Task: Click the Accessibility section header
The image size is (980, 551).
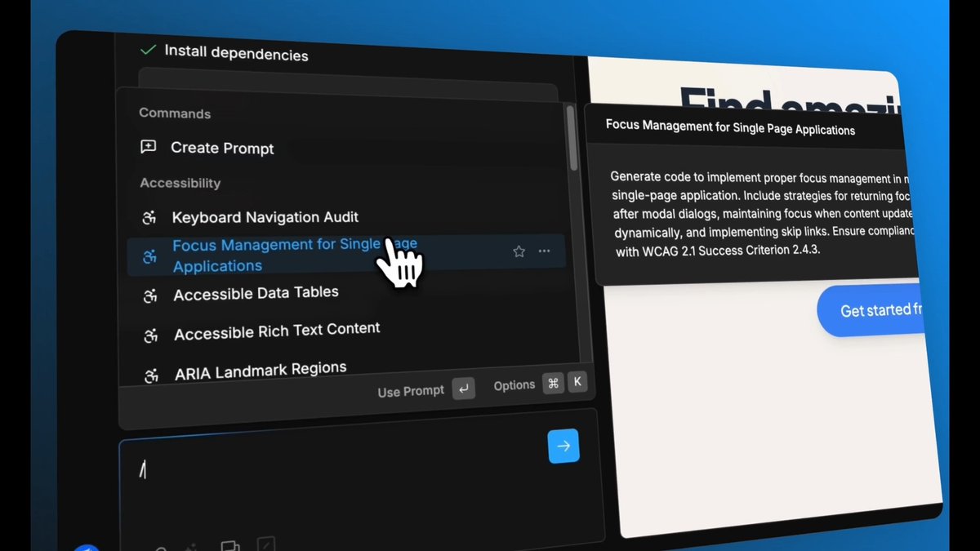Action: [x=180, y=183]
